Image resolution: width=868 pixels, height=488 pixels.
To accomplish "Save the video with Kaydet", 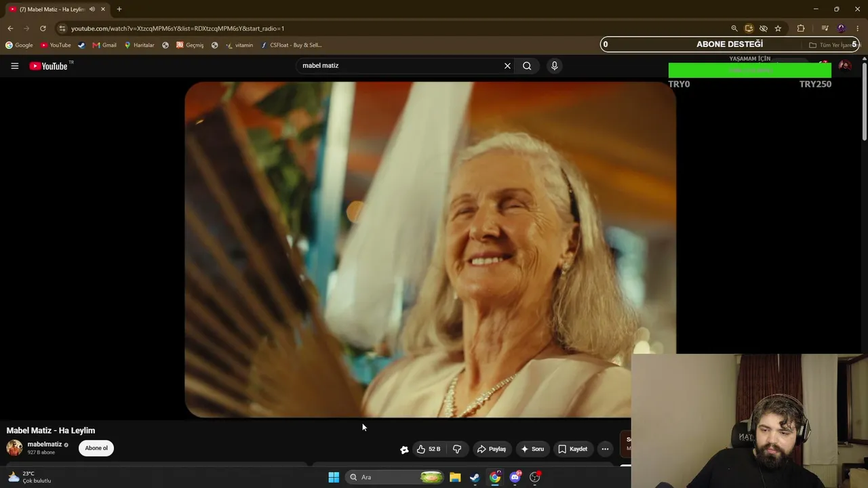I will pyautogui.click(x=573, y=449).
